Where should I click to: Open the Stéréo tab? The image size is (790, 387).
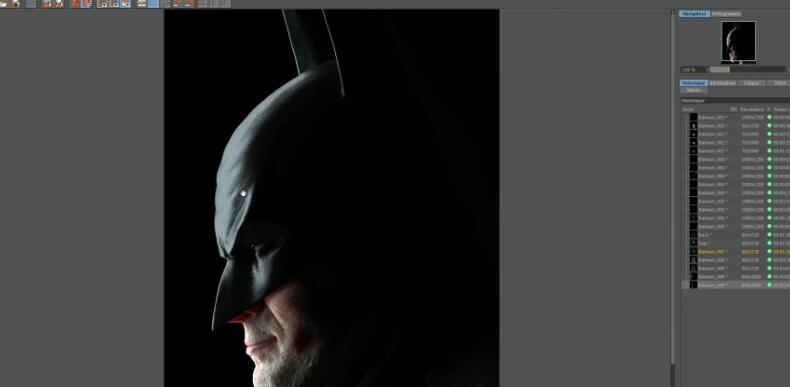tap(694, 90)
